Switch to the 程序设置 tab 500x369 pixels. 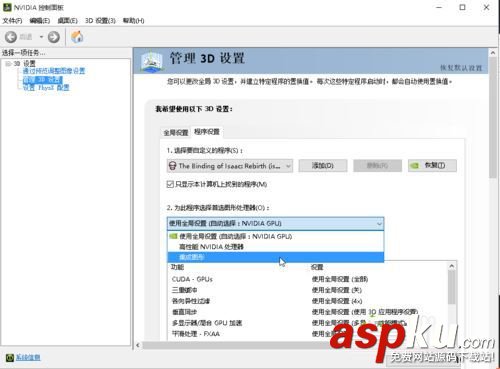(x=207, y=132)
